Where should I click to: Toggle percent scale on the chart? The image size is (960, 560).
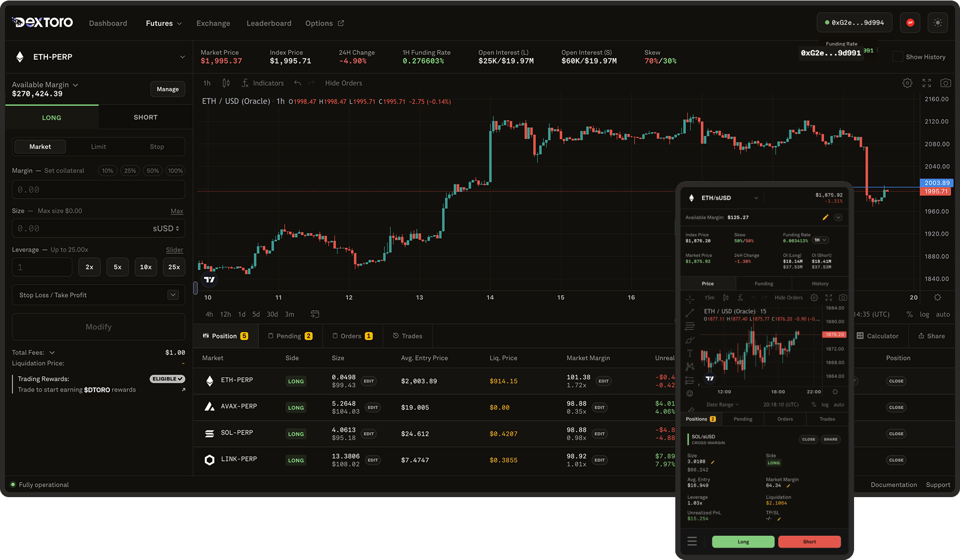tap(909, 314)
